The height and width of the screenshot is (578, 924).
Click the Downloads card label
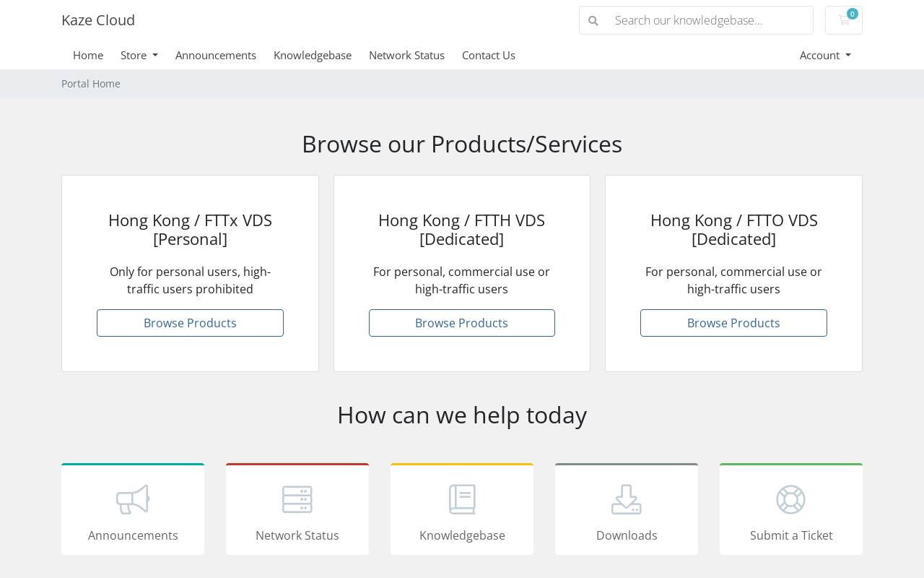[627, 535]
